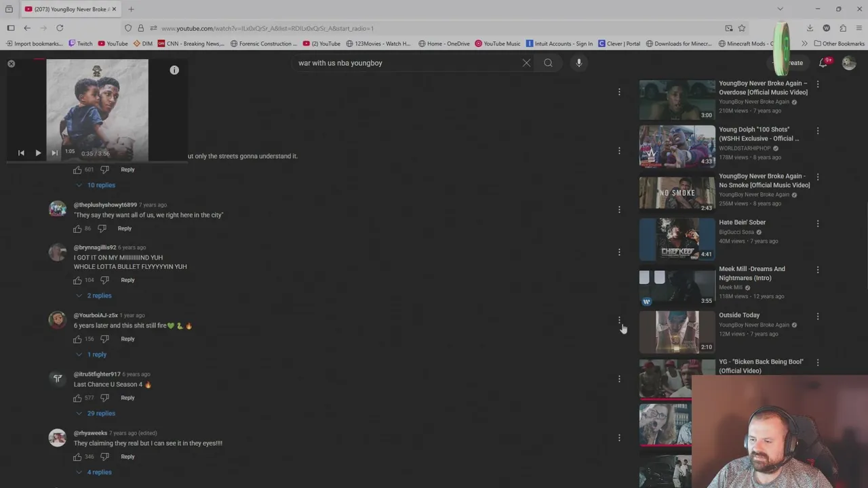This screenshot has height=488, width=868.
Task: Start voice search with the microphone icon
Action: pos(578,63)
